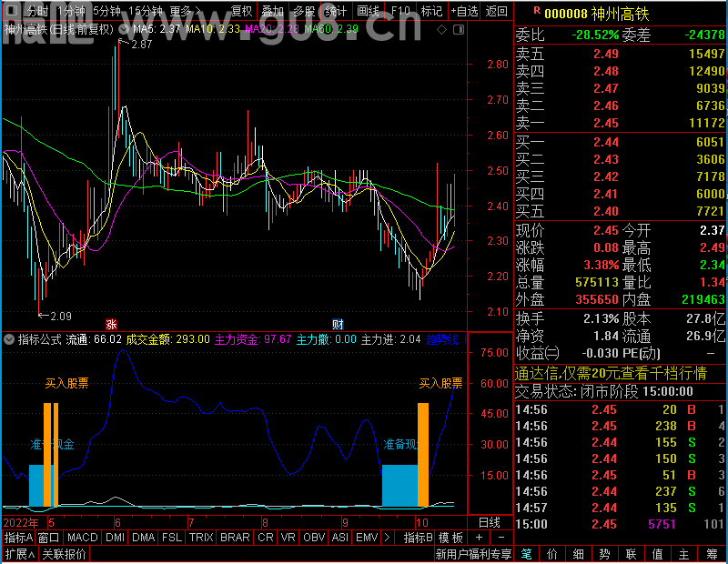Switch to the FSL indicator
728x564 pixels.
coord(172,538)
